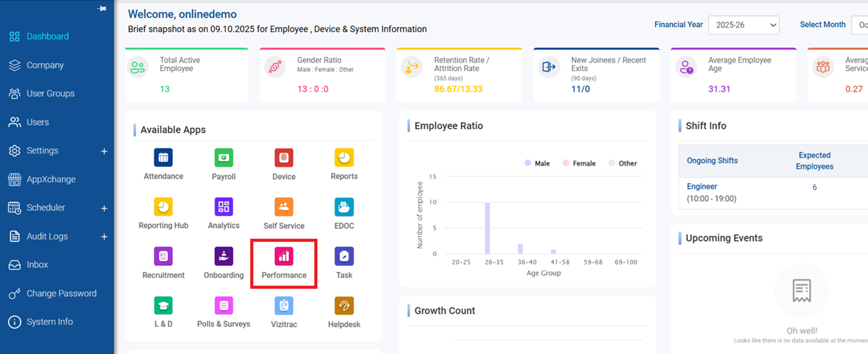Screen dimensions: 868x354
Task: Open the Financial Year dropdown
Action: [x=743, y=25]
